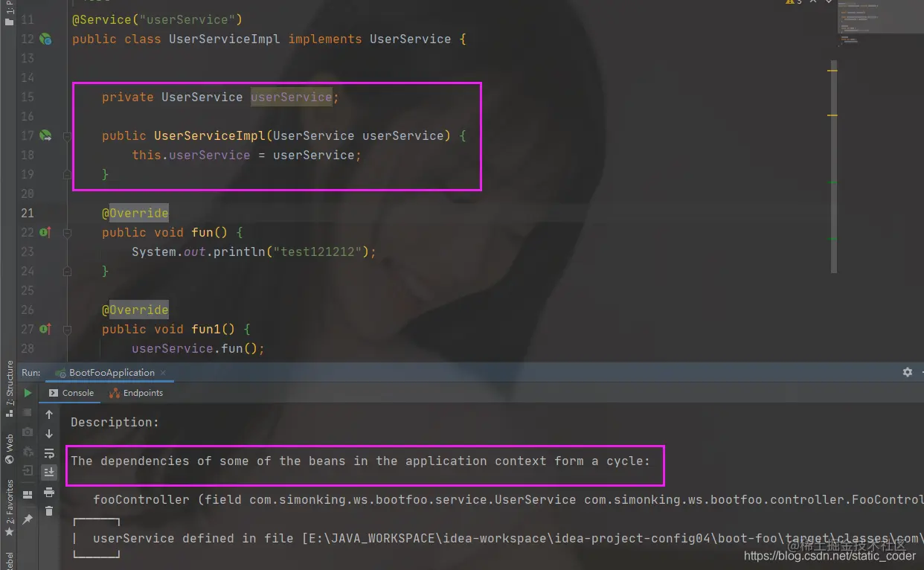The image size is (924, 570).
Task: Open the JRebel side tool window
Action: pyautogui.click(x=9, y=560)
